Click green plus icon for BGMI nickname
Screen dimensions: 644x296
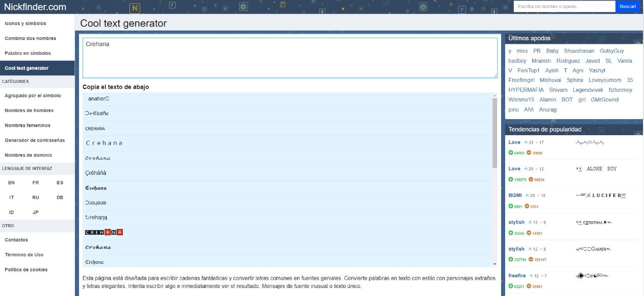click(511, 207)
